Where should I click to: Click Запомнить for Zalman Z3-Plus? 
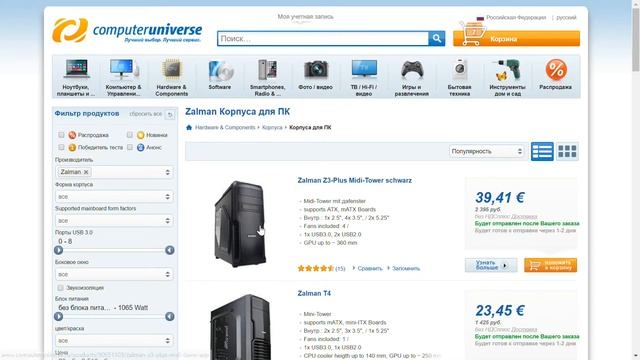[x=406, y=269]
